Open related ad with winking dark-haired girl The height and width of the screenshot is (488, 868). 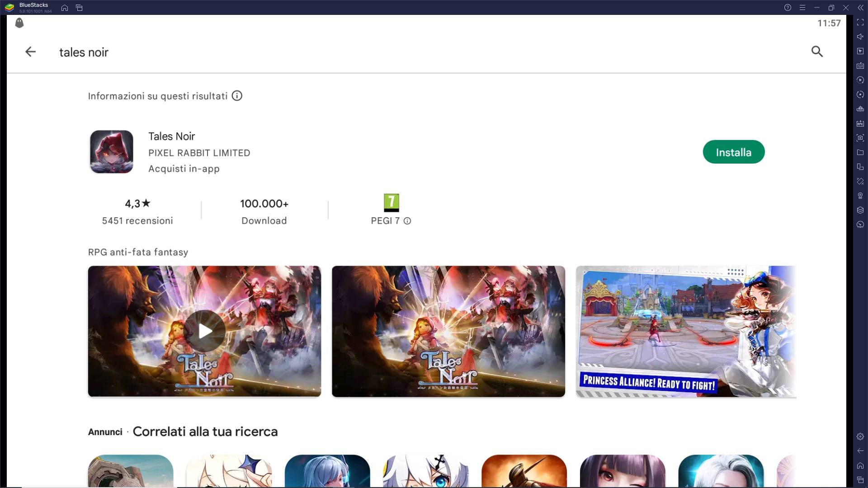[x=623, y=471]
